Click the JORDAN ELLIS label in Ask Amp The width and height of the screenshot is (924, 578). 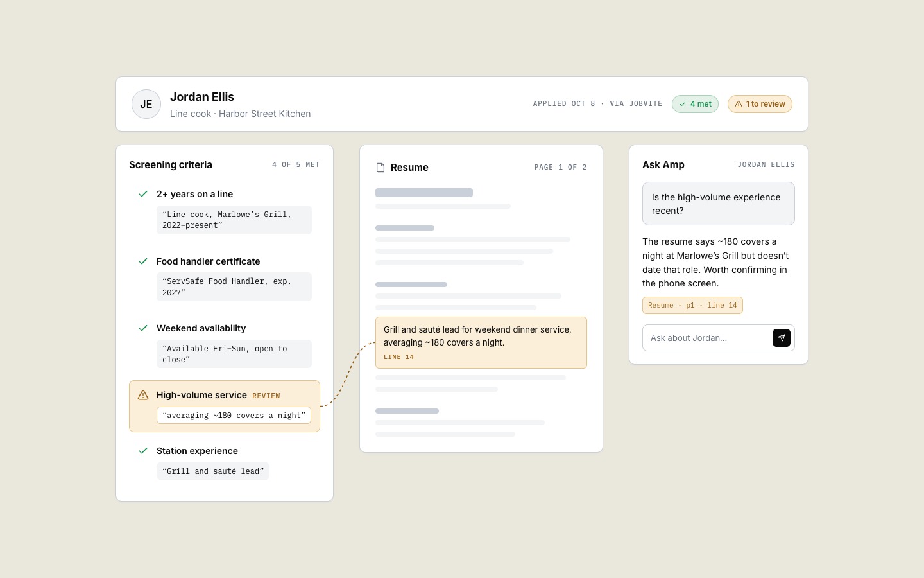pos(766,164)
